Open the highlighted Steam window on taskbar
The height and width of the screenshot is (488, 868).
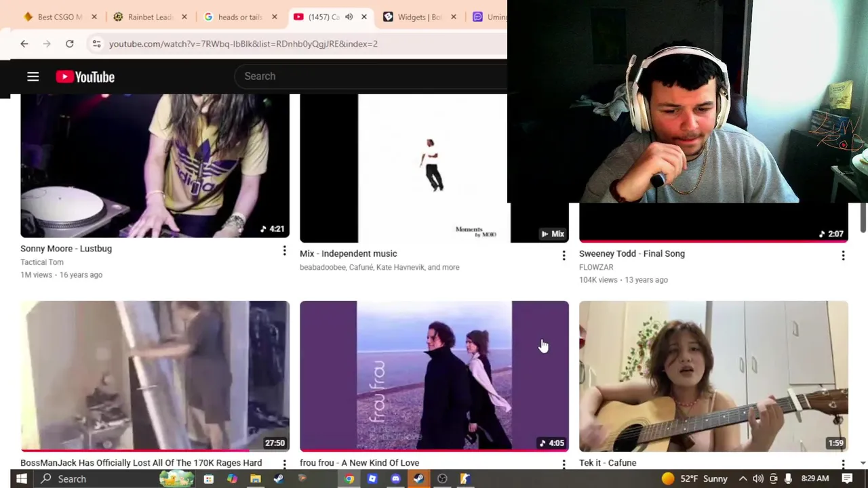click(x=419, y=479)
